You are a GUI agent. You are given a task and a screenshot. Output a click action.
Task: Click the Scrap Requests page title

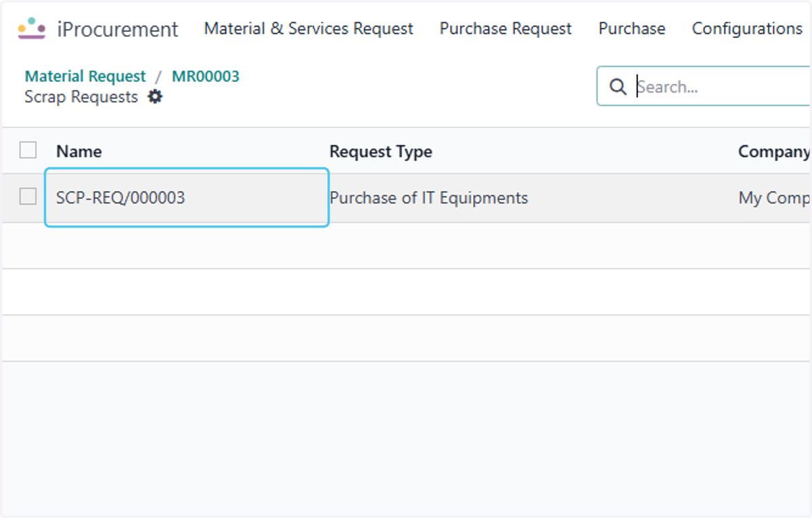pyautogui.click(x=81, y=97)
